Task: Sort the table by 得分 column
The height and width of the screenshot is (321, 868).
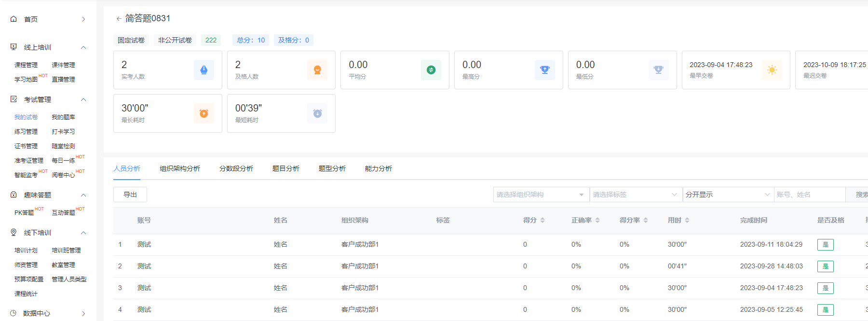Action: click(542, 220)
